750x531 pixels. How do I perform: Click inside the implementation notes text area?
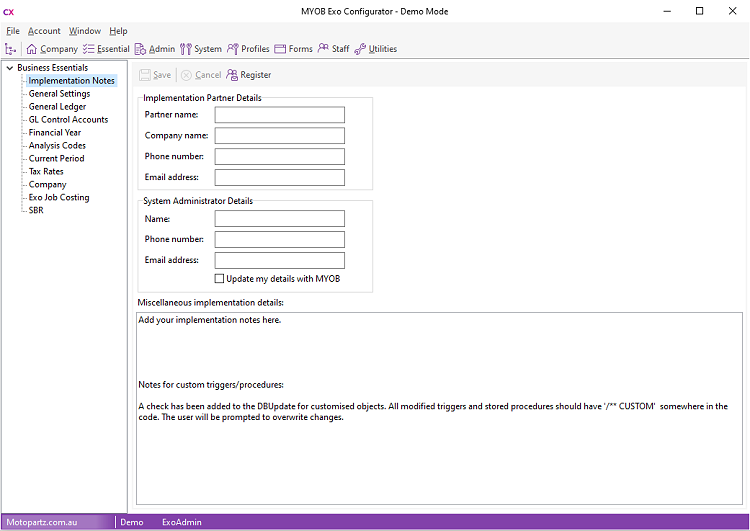point(439,409)
